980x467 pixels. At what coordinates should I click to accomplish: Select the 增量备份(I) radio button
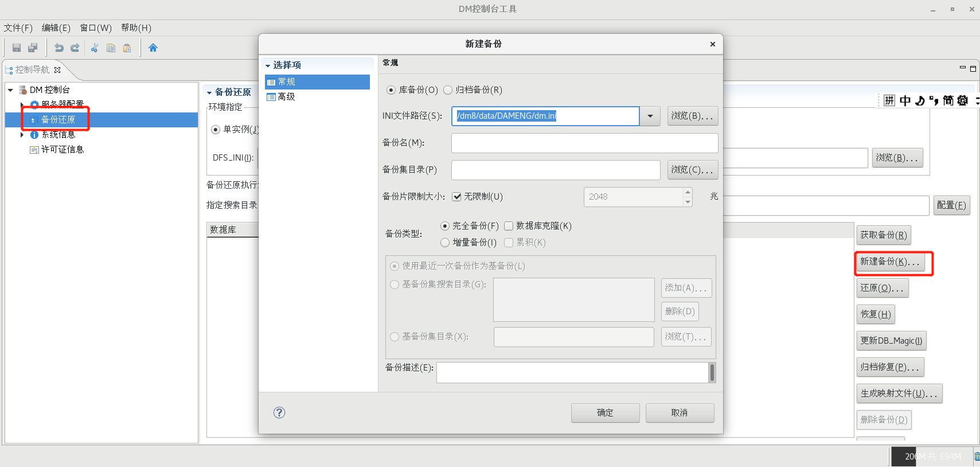click(x=445, y=243)
